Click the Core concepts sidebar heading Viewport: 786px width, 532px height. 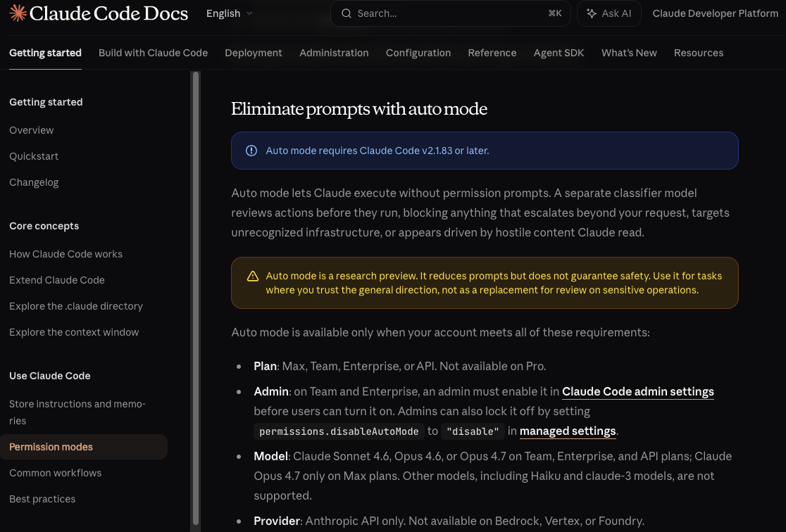44,226
